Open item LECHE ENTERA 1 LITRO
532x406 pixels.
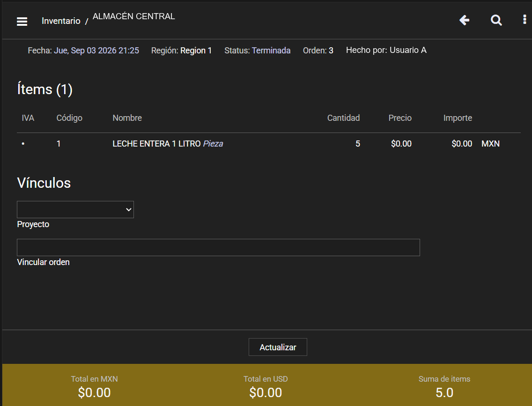pyautogui.click(x=156, y=144)
